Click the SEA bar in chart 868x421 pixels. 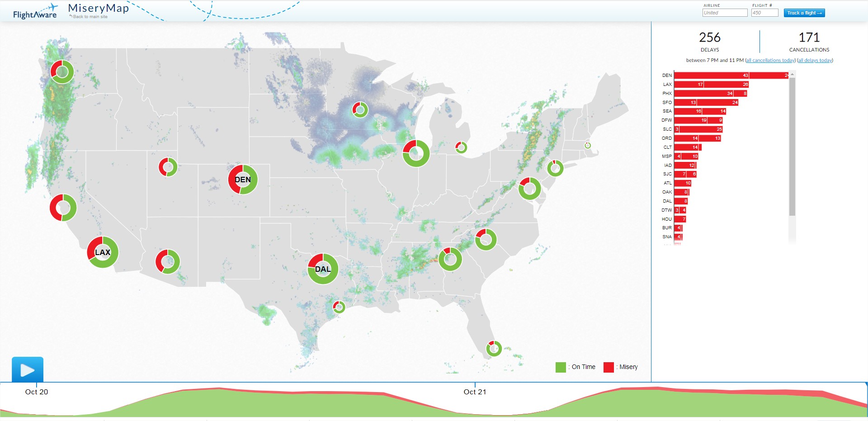click(700, 111)
